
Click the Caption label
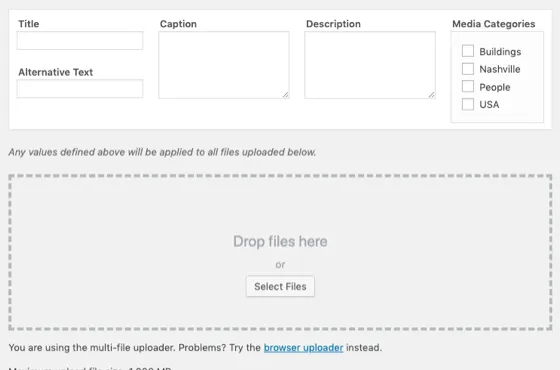178,24
